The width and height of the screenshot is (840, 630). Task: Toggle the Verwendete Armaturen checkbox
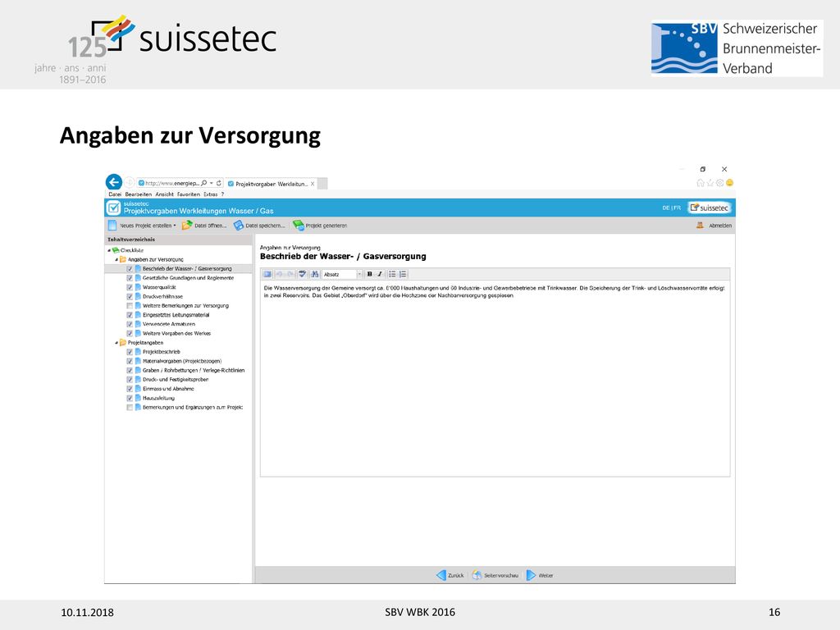[130, 324]
